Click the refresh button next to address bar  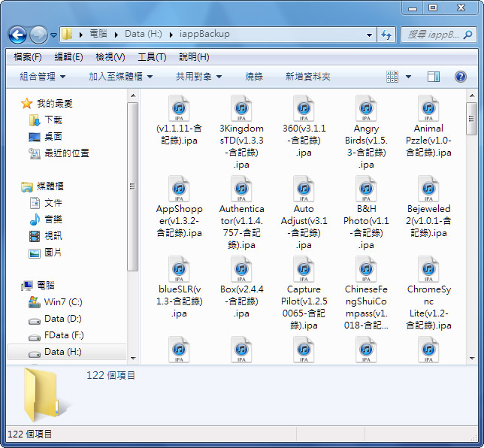386,35
